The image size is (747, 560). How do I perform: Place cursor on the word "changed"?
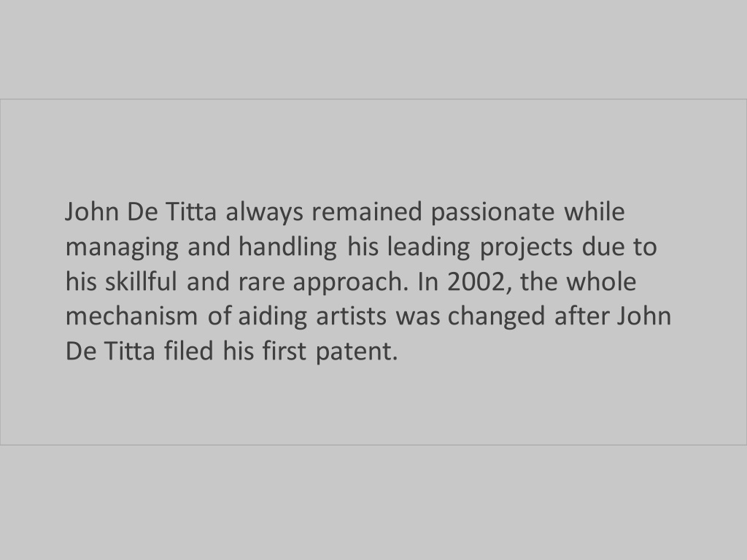coord(496,316)
